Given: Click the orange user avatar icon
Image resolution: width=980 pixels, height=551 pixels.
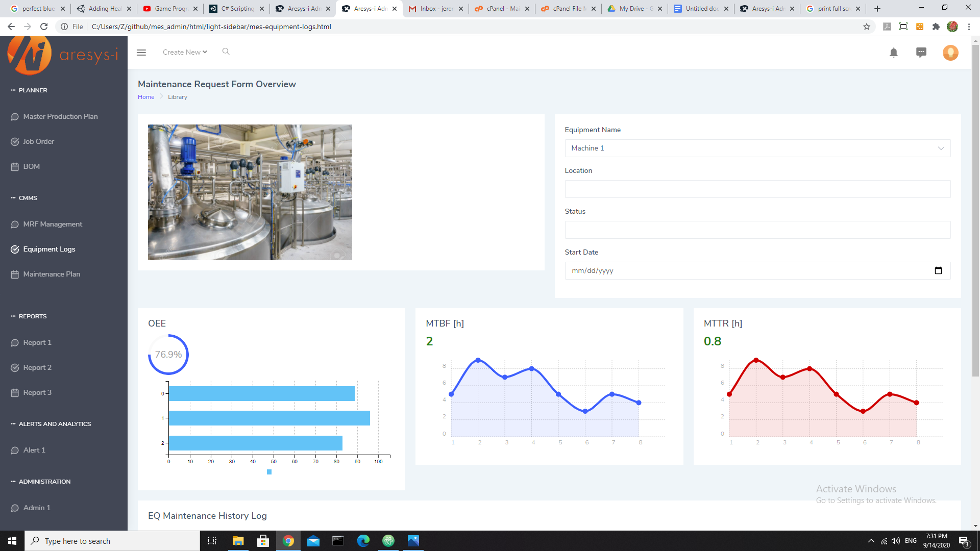Looking at the screenshot, I should [950, 53].
